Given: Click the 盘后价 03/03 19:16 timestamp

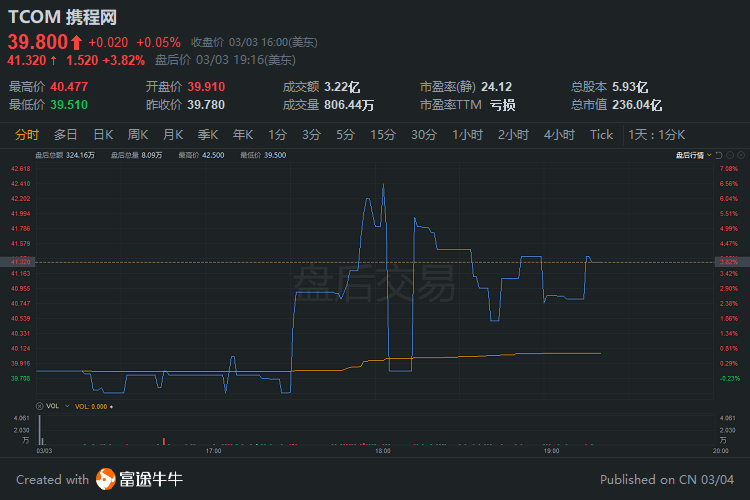Looking at the screenshot, I should click(225, 60).
